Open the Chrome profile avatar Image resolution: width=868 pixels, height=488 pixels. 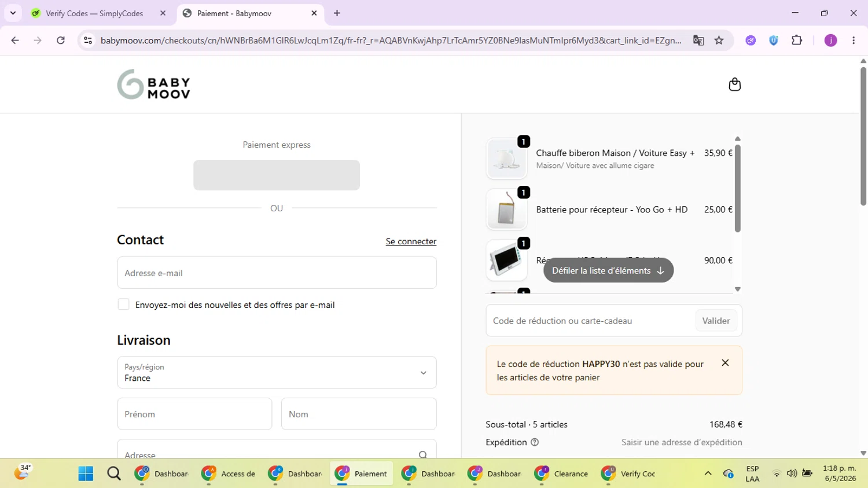(x=830, y=41)
